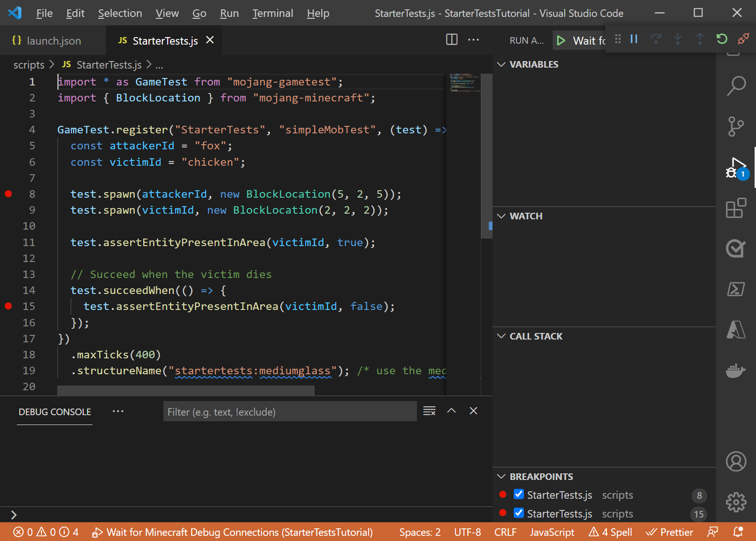Open the Todo/checklist activity bar icon

pyautogui.click(x=736, y=248)
